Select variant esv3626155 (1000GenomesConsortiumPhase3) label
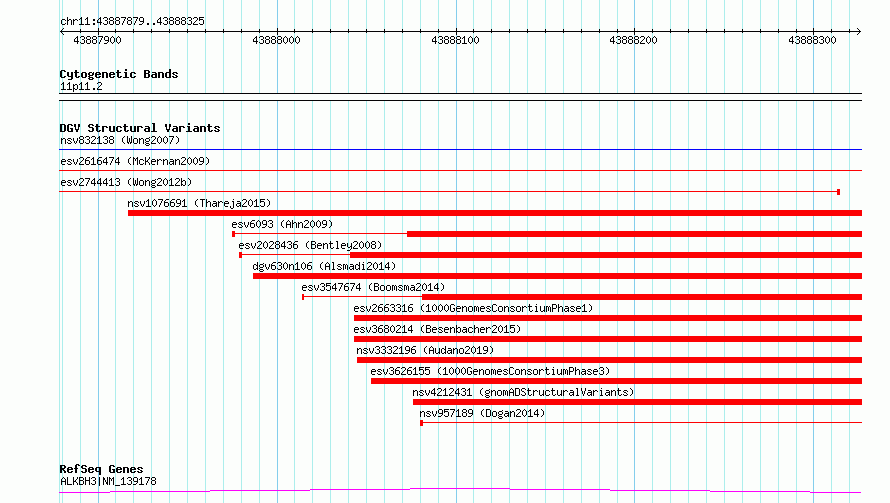The height and width of the screenshot is (503, 890). click(x=490, y=371)
